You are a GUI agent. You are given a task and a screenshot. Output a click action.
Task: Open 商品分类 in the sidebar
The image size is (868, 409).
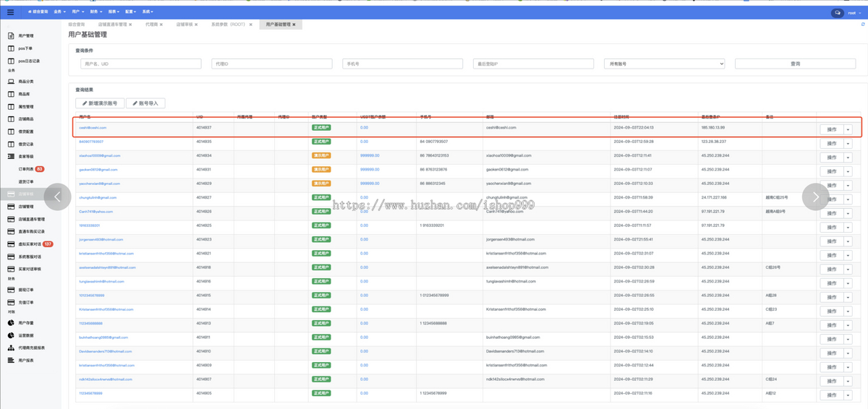pos(25,82)
